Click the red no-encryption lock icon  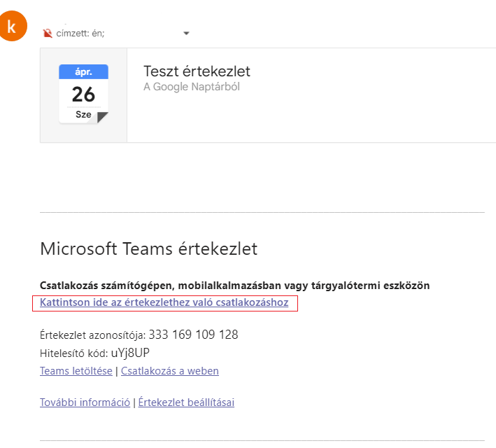[48, 33]
